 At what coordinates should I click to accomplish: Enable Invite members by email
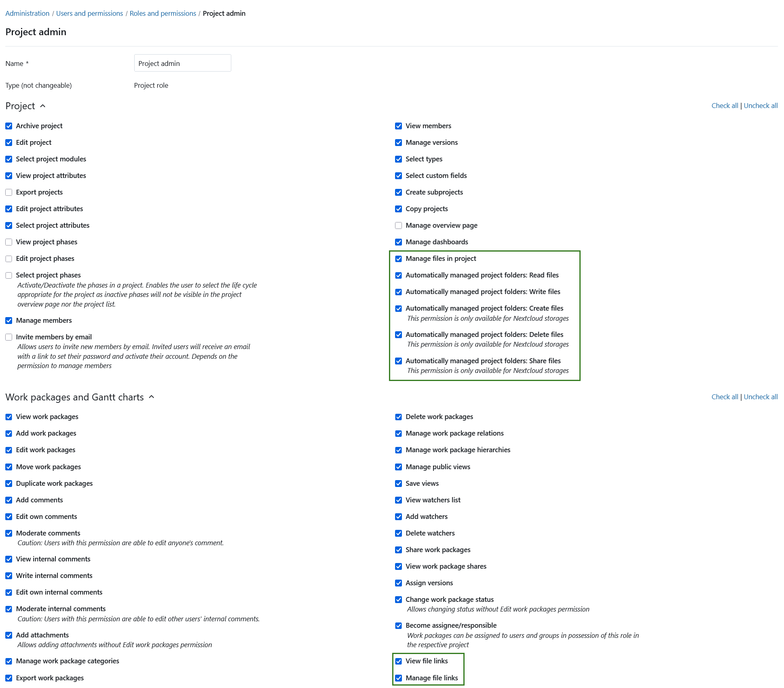[9, 337]
